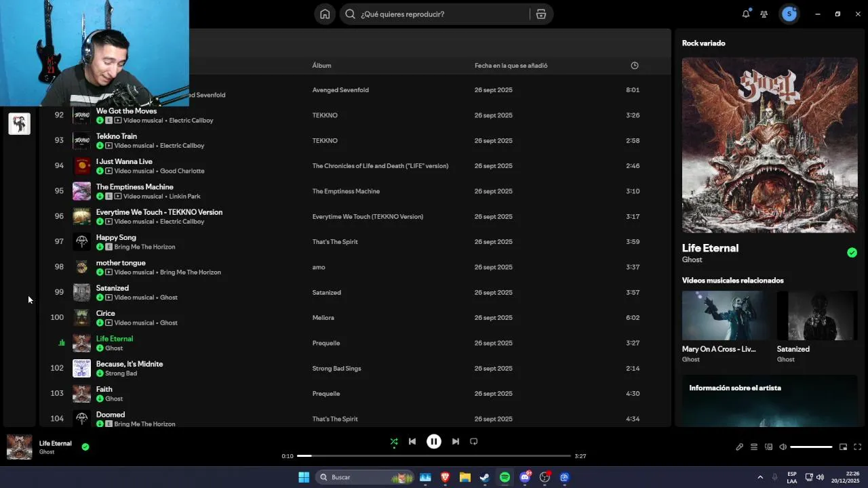Sort by Álbum column
Image resolution: width=868 pixels, height=488 pixels.
click(321, 66)
